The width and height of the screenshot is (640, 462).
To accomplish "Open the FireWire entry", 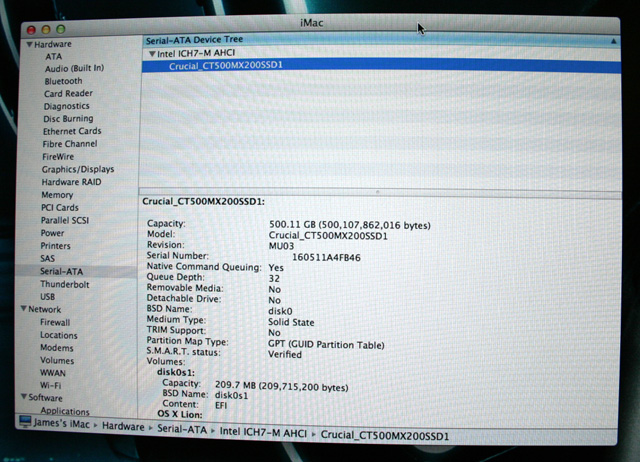I will point(58,157).
